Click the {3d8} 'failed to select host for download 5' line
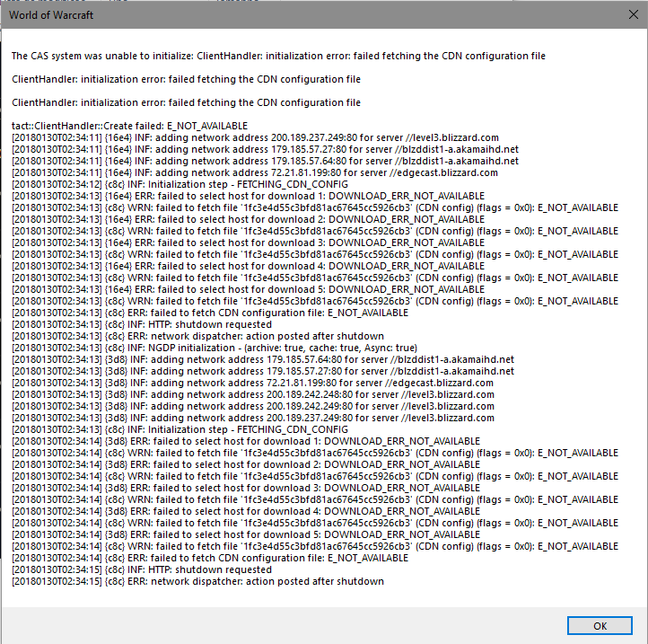Screen dimensions: 648x644 pyautogui.click(x=246, y=534)
